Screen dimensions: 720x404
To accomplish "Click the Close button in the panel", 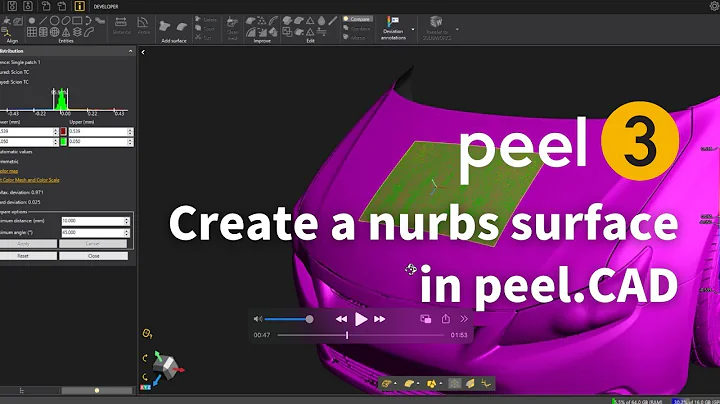I will click(93, 256).
